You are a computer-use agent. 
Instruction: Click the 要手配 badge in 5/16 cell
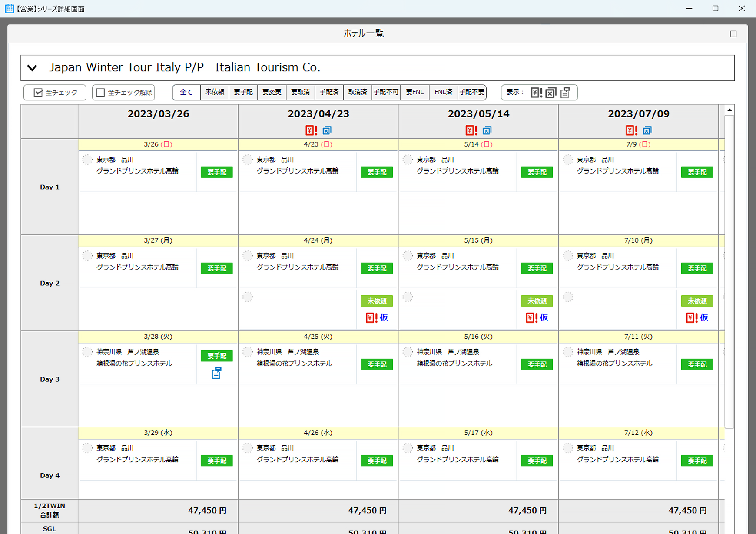(537, 364)
